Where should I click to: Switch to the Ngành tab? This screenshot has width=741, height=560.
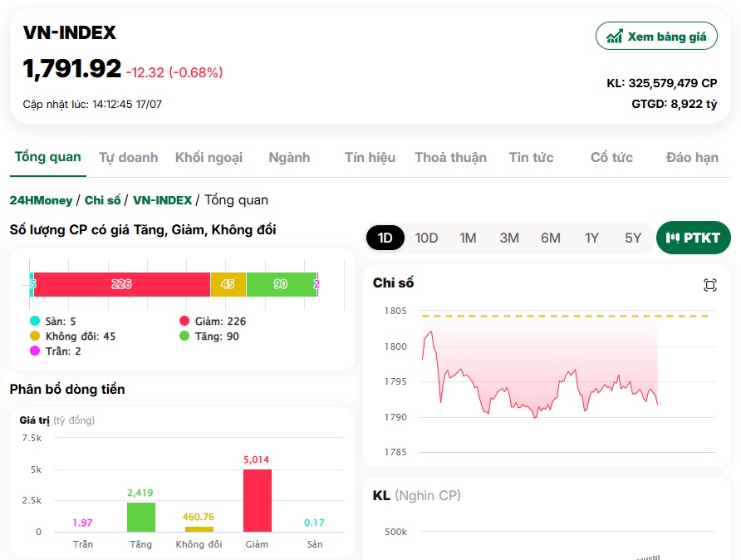[289, 157]
